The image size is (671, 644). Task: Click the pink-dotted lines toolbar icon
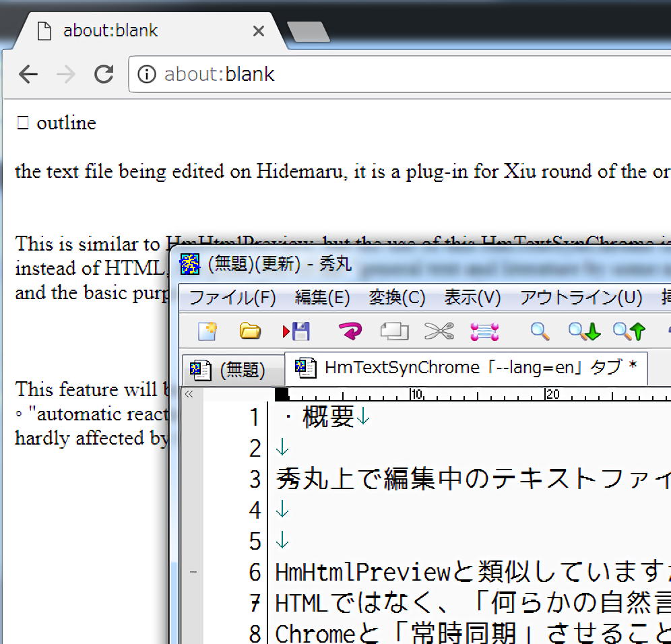coord(484,331)
